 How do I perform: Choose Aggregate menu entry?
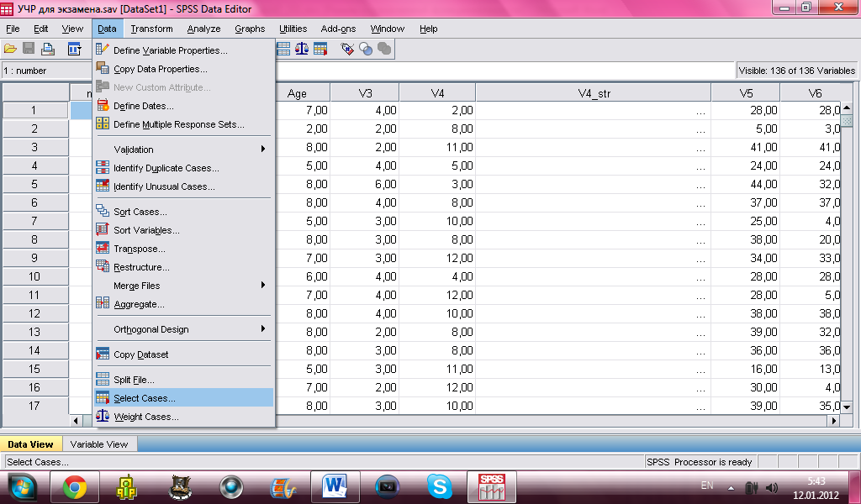coord(183,304)
